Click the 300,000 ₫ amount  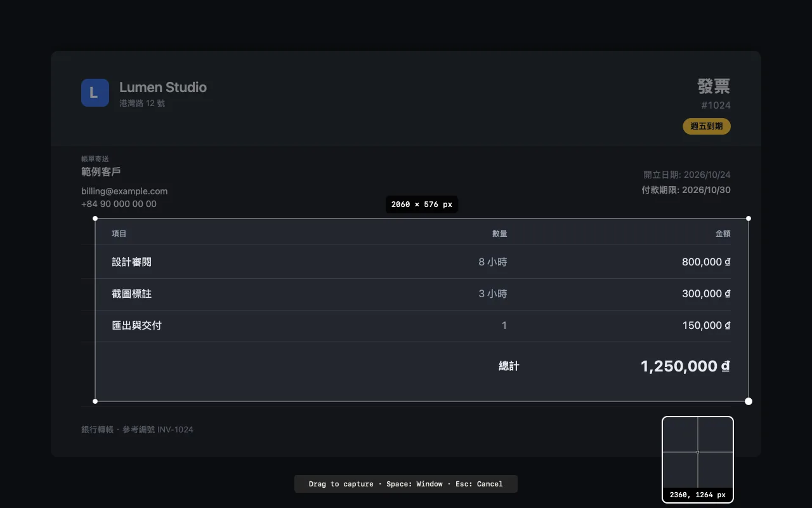(706, 294)
